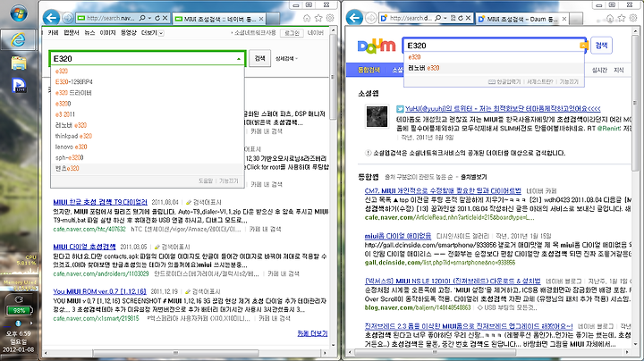Open Home in the Daum browser window
This screenshot has height=361, width=644.
coord(610,18)
